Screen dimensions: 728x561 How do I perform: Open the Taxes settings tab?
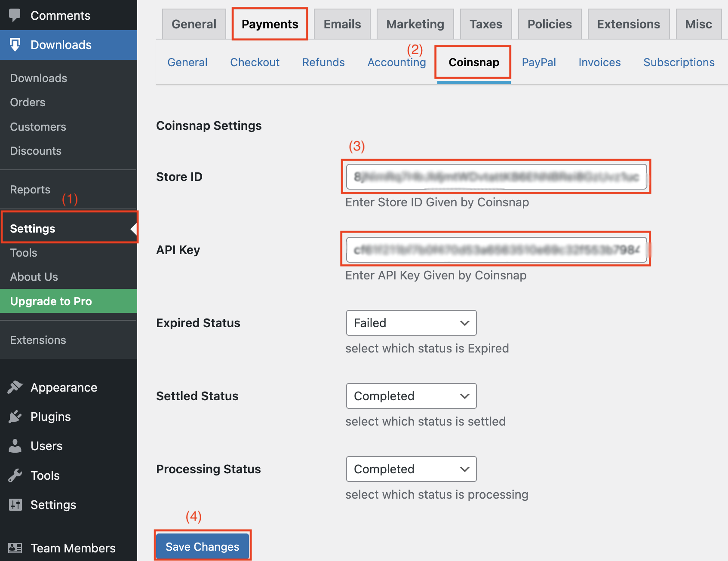(485, 24)
